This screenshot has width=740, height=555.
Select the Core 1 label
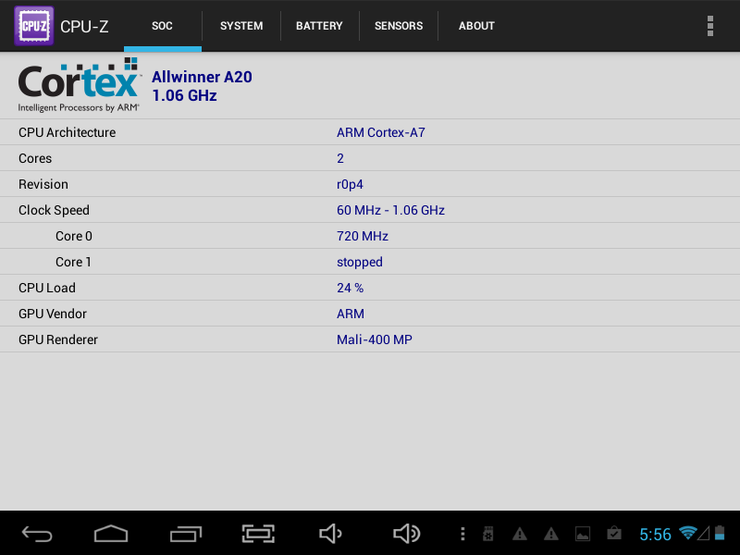73,262
